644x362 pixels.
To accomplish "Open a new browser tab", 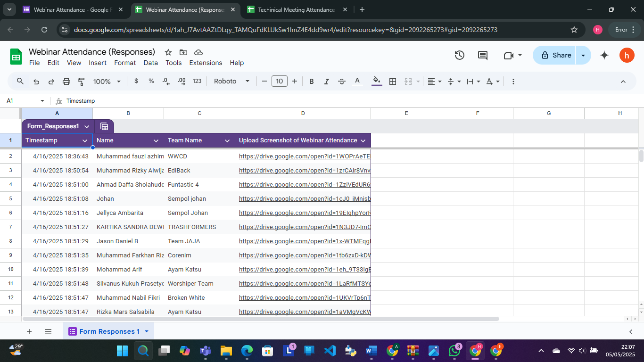I will [x=362, y=9].
